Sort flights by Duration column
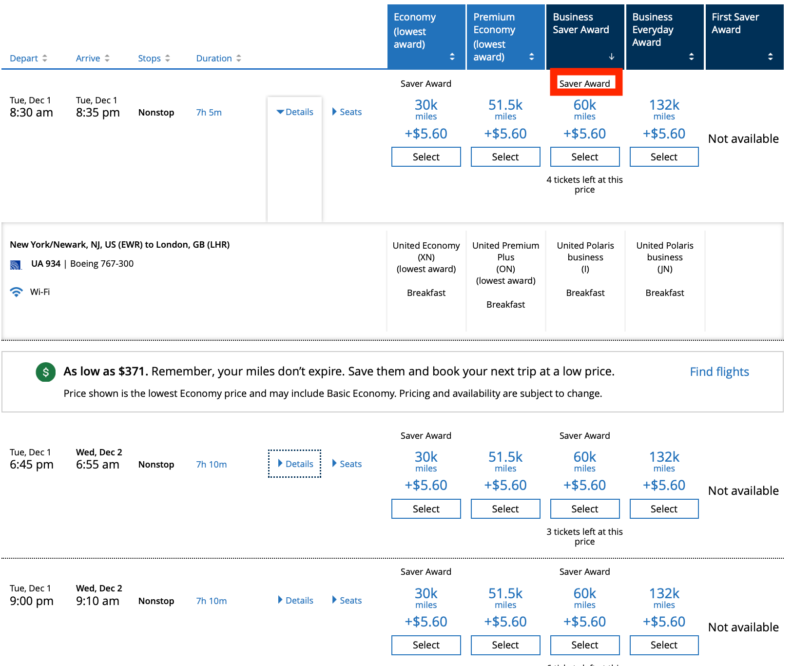Viewport: 812px width, 666px height. coord(218,58)
